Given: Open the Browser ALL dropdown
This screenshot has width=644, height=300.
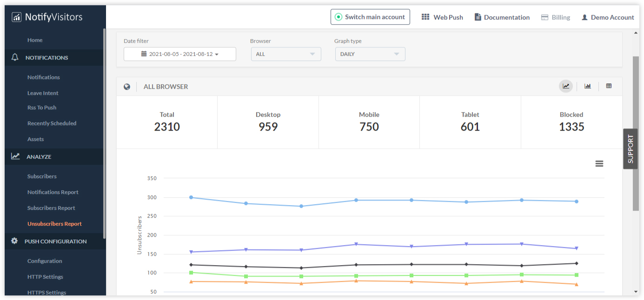Looking at the screenshot, I should [x=286, y=54].
